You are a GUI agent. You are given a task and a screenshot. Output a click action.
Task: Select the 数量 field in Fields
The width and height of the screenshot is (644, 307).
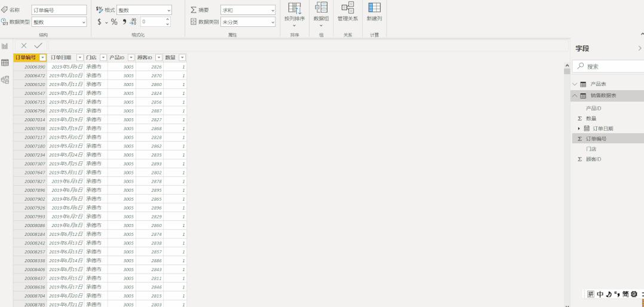[x=591, y=119]
